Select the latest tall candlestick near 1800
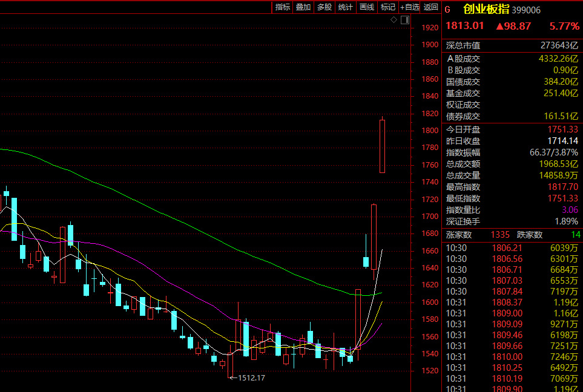The width and height of the screenshot is (583, 392). tap(382, 146)
